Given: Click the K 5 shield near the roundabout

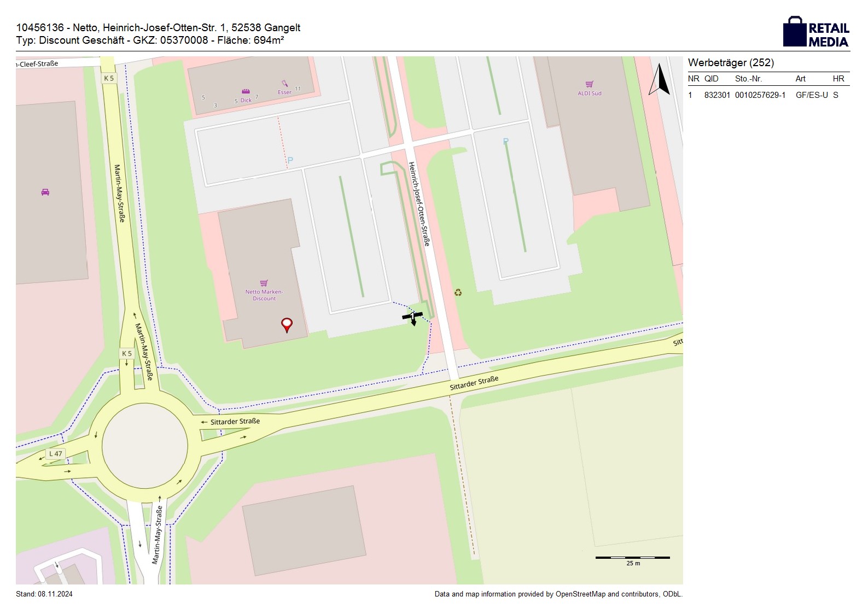Looking at the screenshot, I should point(127,354).
